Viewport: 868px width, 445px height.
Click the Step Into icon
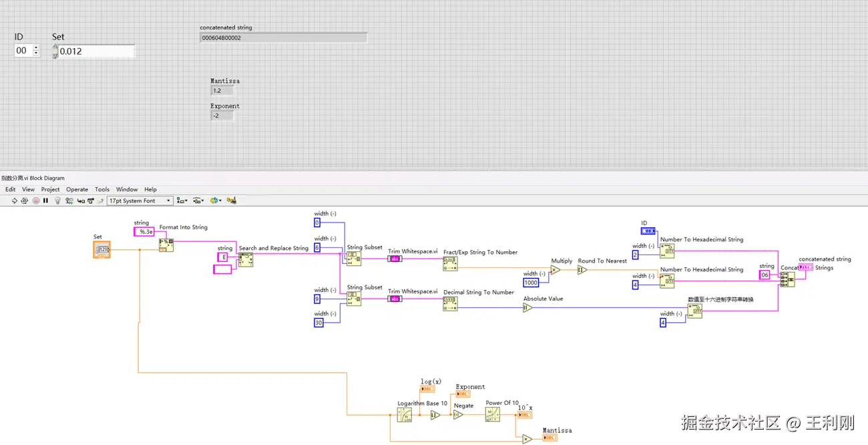[x=81, y=200]
